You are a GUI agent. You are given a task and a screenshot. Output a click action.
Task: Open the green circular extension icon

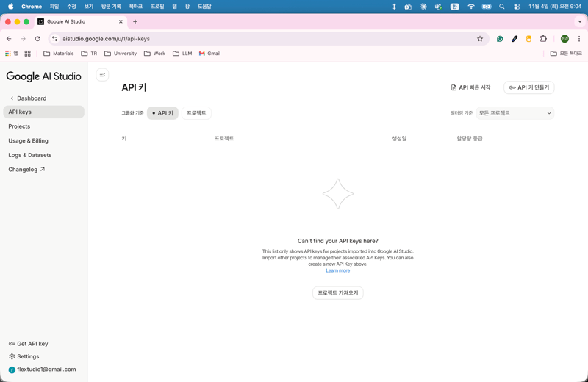click(500, 39)
